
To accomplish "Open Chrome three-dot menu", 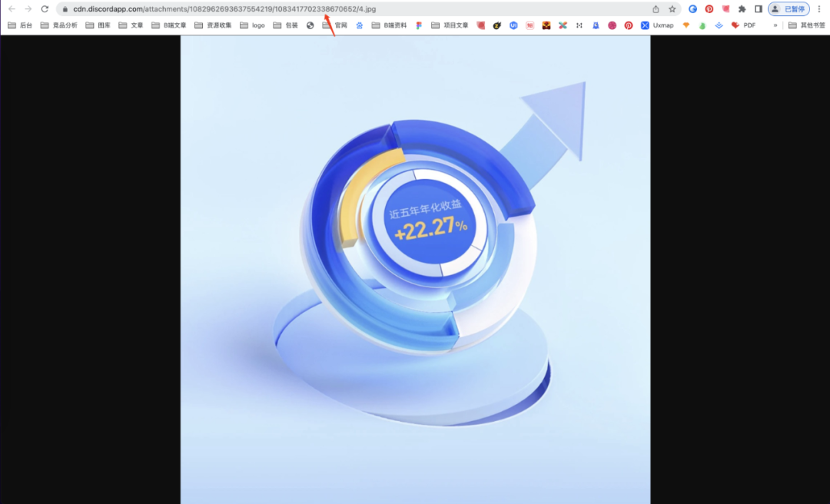I will pos(819,9).
